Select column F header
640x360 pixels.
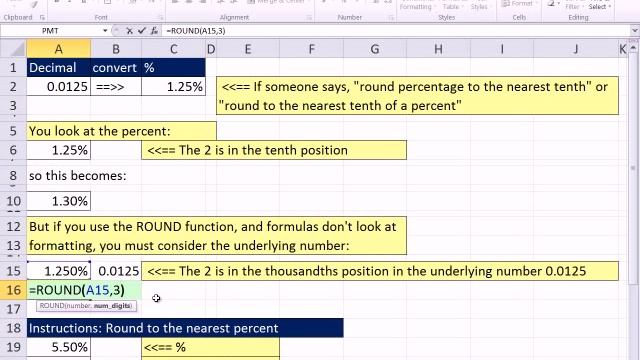311,49
